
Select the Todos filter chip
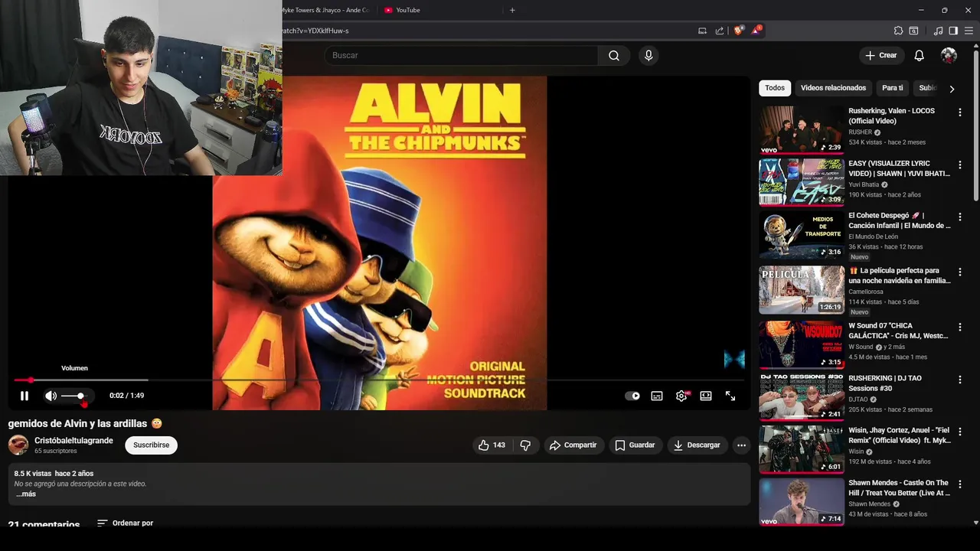tap(775, 88)
